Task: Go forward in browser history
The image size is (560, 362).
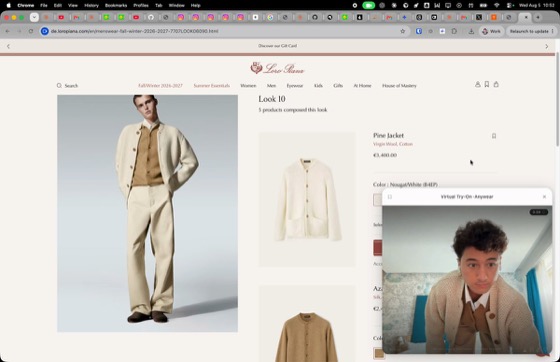Action: pyautogui.click(x=19, y=31)
